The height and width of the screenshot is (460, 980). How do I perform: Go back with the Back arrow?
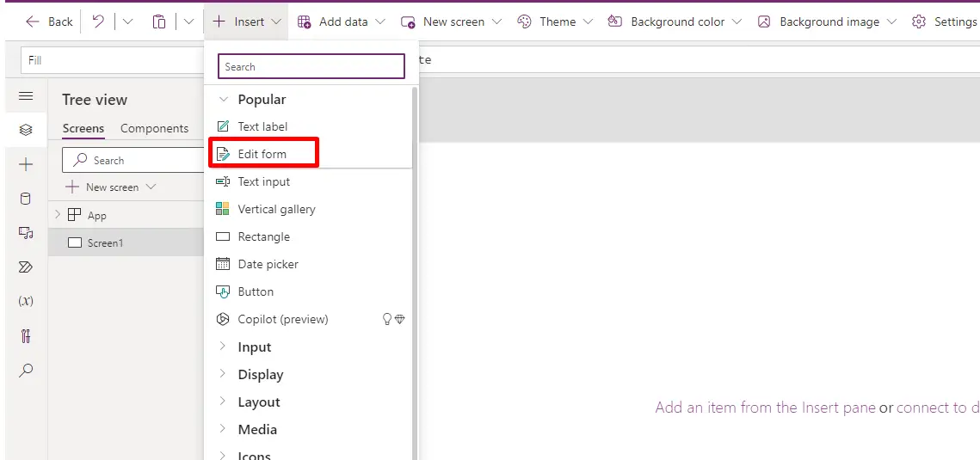coord(49,21)
